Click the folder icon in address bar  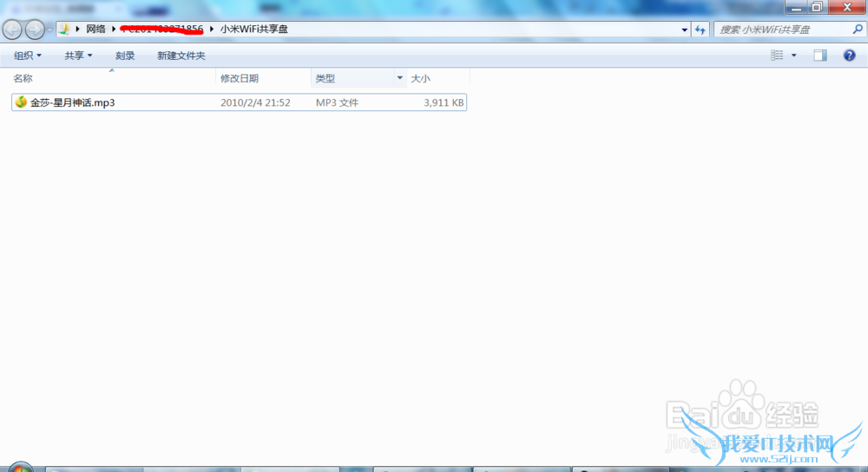(x=64, y=29)
